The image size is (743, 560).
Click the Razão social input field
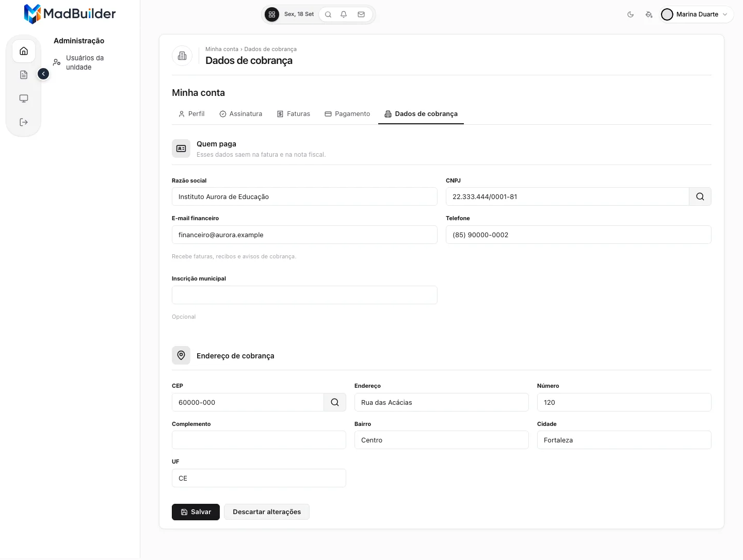pos(304,196)
